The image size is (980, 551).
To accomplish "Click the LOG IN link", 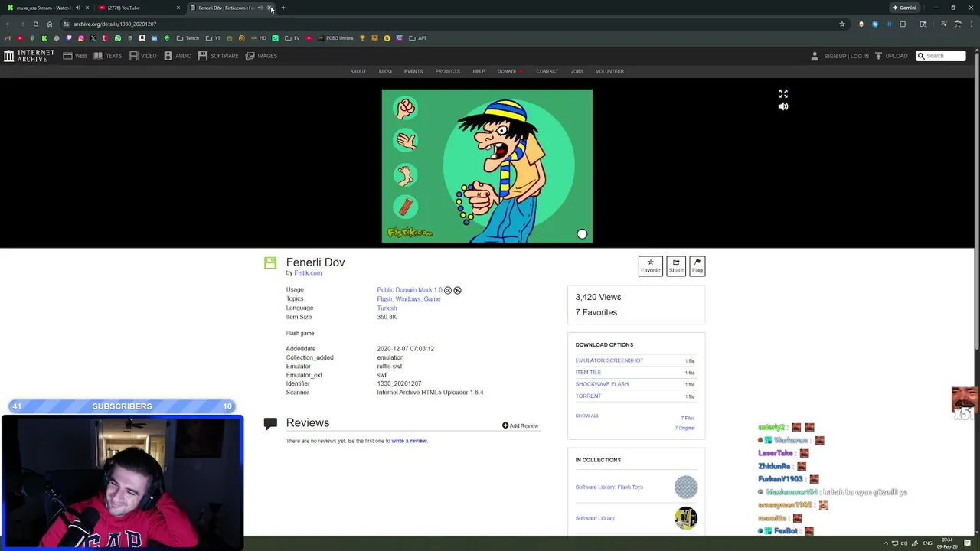I will [x=860, y=56].
